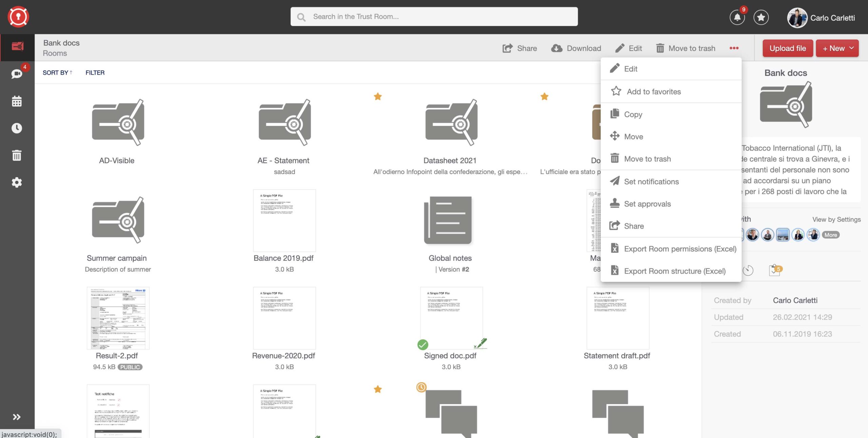The image size is (868, 438).
Task: Open settings with the gear sidebar icon
Action: click(x=17, y=182)
